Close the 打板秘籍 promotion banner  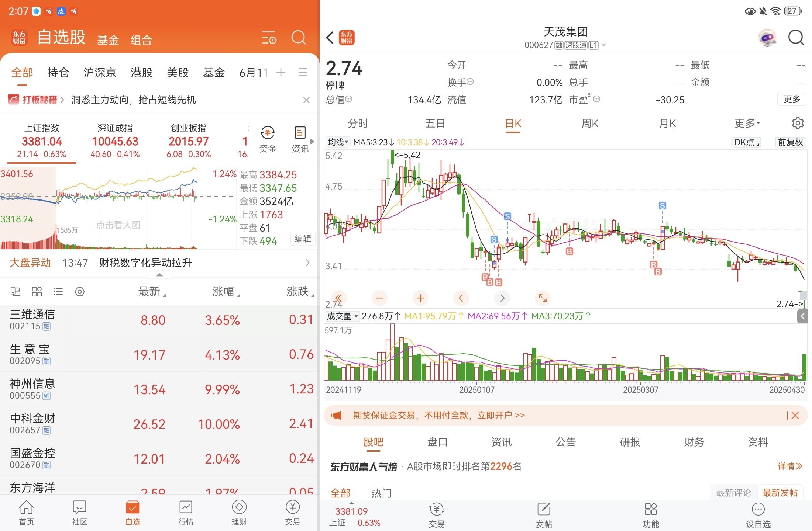pyautogui.click(x=306, y=100)
